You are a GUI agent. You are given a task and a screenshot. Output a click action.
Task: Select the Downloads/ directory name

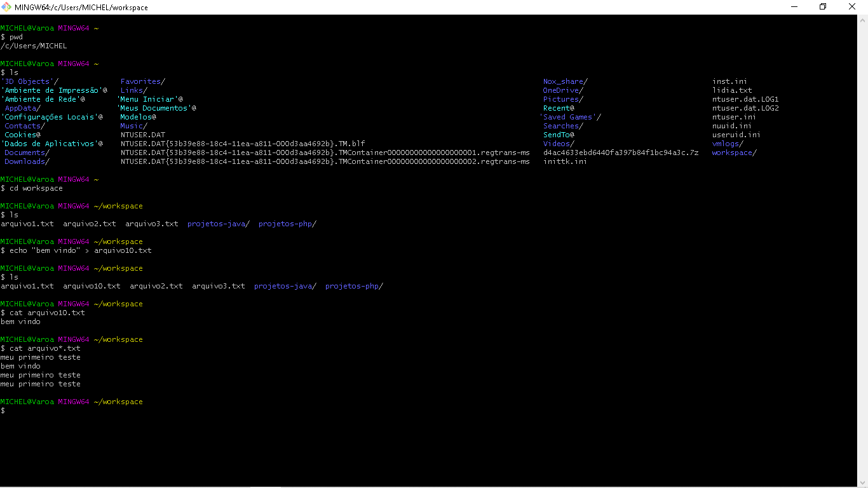click(x=27, y=161)
